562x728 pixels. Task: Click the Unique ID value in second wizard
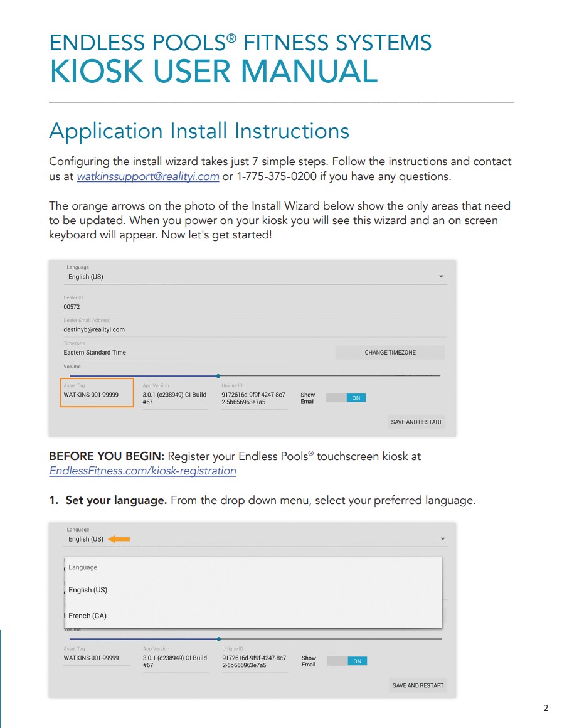[x=254, y=661]
